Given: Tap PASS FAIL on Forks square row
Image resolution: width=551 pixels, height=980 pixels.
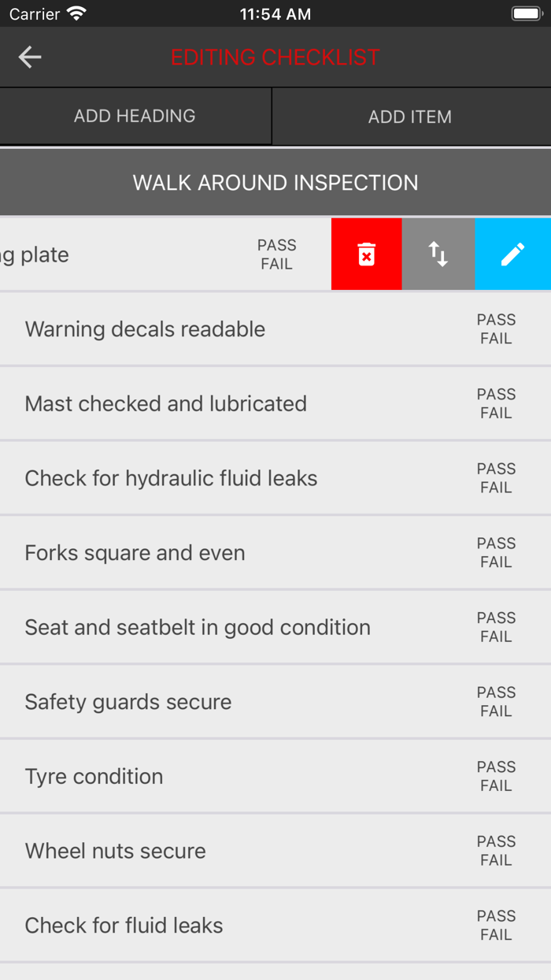Looking at the screenshot, I should point(496,552).
